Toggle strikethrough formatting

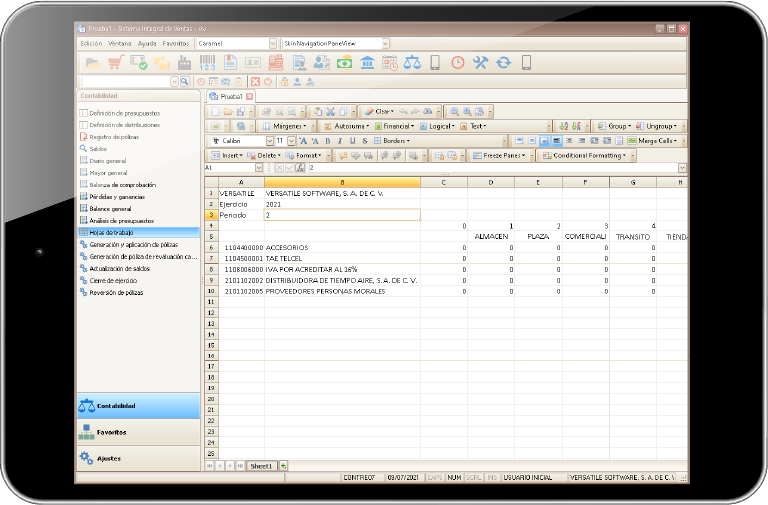pyautogui.click(x=365, y=141)
